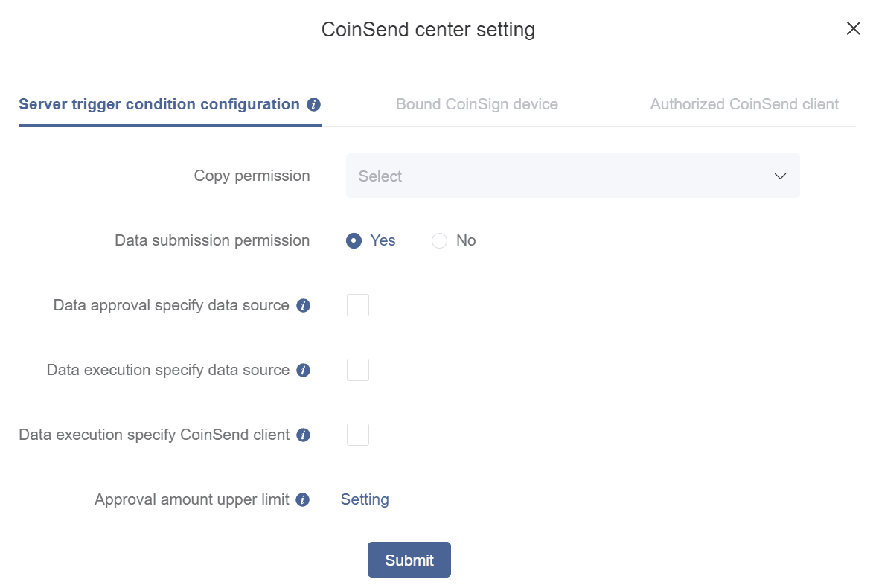Close the CoinSend center setting dialog
Image resolution: width=876 pixels, height=588 pixels.
coord(853,28)
